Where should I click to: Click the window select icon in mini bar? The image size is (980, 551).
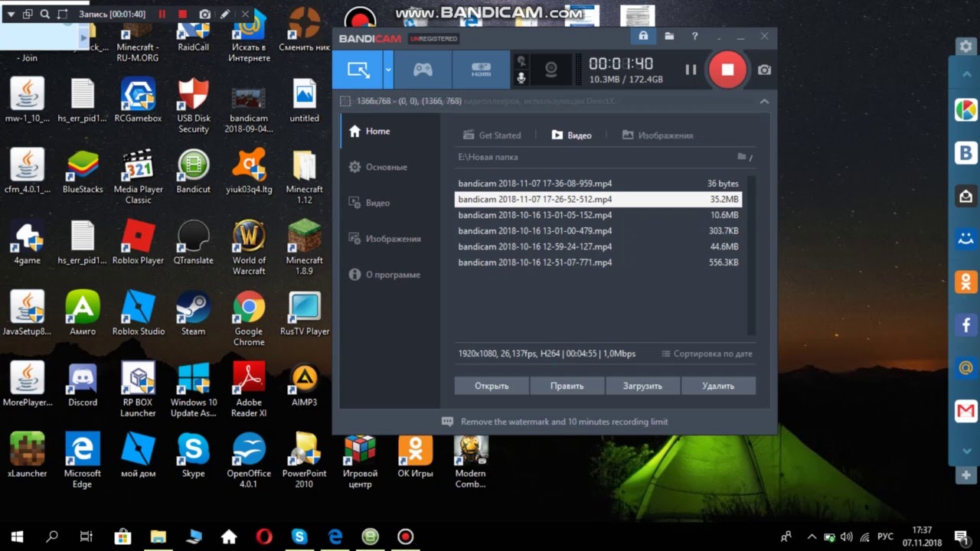coord(28,15)
